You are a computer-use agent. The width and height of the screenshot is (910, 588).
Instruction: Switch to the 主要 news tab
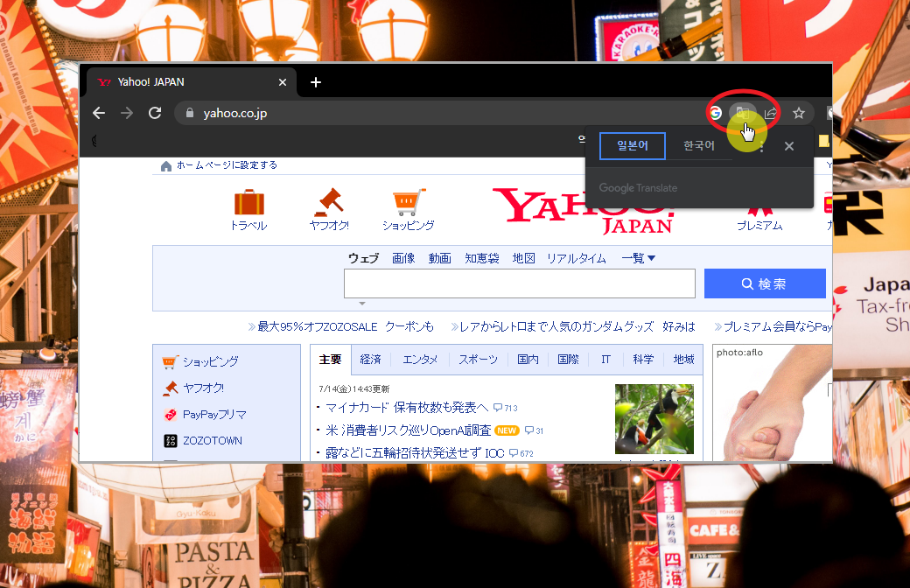(x=330, y=360)
